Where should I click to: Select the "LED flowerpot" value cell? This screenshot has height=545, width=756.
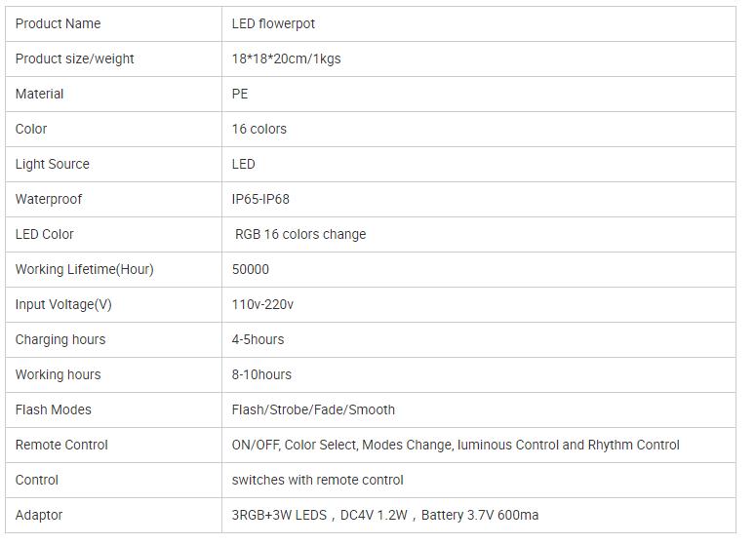[x=273, y=23]
